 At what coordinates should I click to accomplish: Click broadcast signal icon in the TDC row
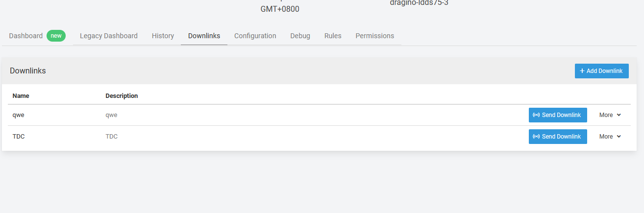tap(536, 137)
